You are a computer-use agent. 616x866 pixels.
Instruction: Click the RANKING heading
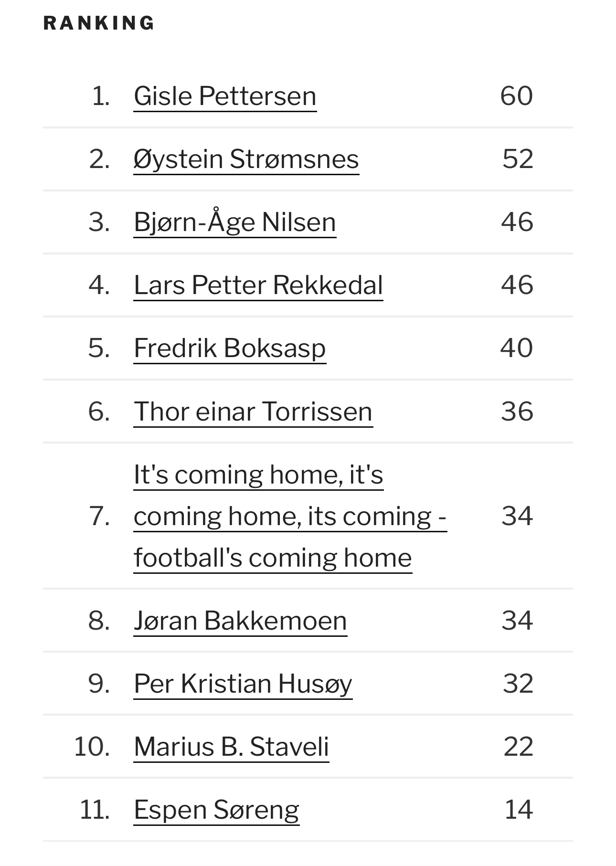tap(99, 23)
